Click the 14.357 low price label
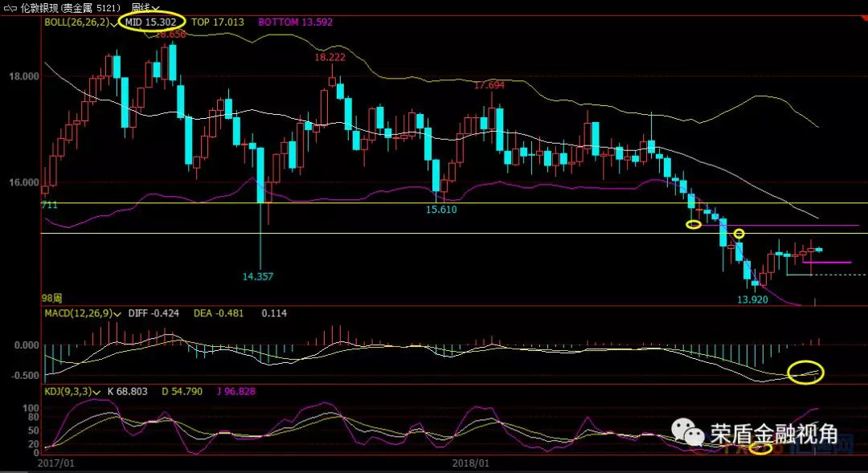 (x=257, y=276)
